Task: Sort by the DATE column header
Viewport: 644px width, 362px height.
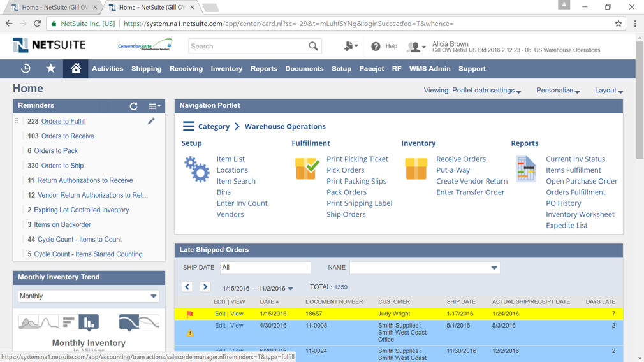Action: click(269, 301)
